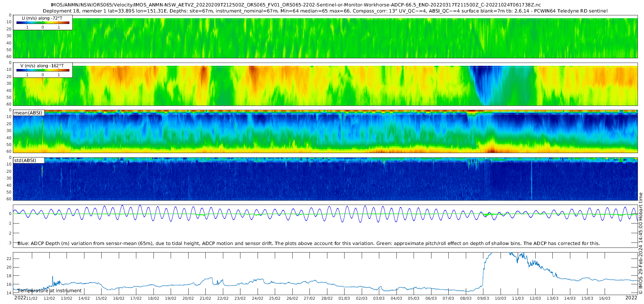Click the V velocity colorbar legend

coord(43,70)
